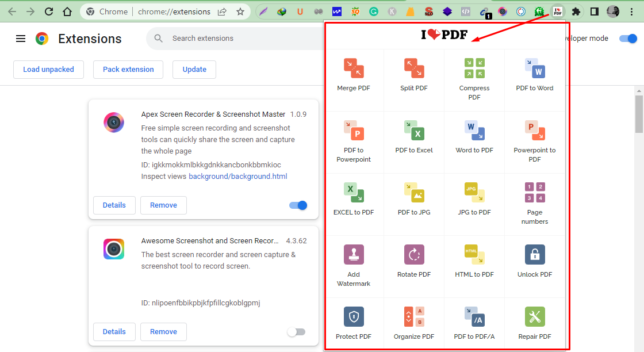Click the purple stacked layers extension icon
Viewport: 644px width, 352px height.
pyautogui.click(x=447, y=12)
